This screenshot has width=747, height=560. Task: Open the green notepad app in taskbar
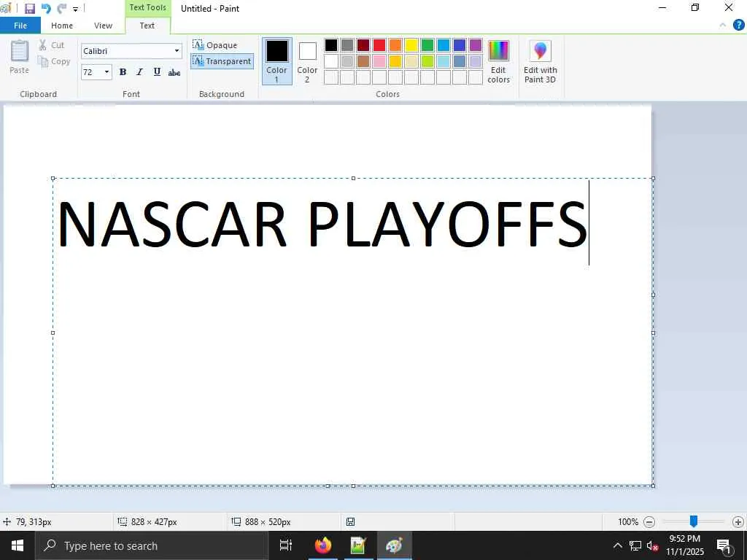click(x=357, y=545)
